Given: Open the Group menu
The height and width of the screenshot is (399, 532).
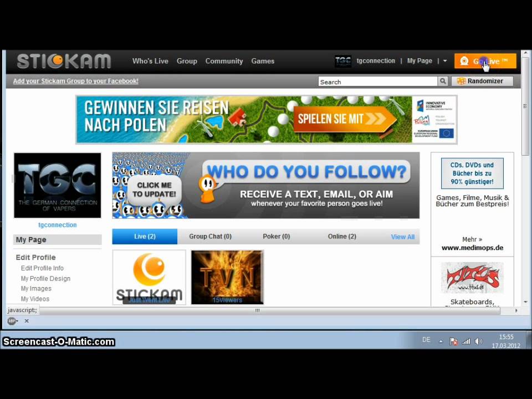Looking at the screenshot, I should point(187,61).
